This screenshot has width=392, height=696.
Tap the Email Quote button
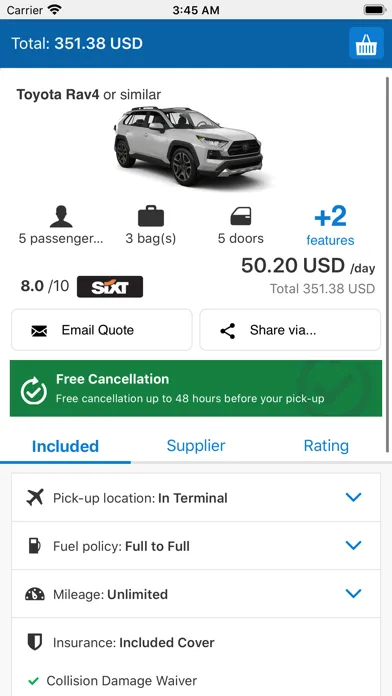coord(102,330)
